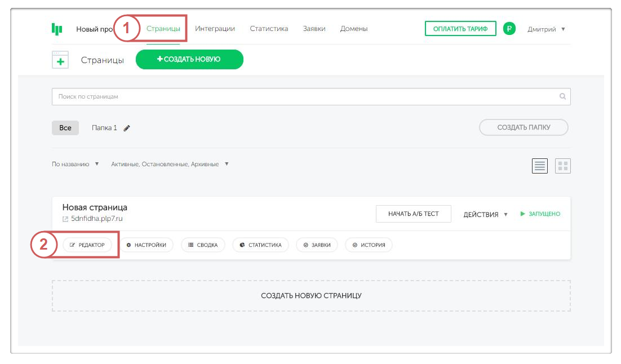Expand the По названию sort dropdown
Viewport: 621px width, 364px height.
76,164
